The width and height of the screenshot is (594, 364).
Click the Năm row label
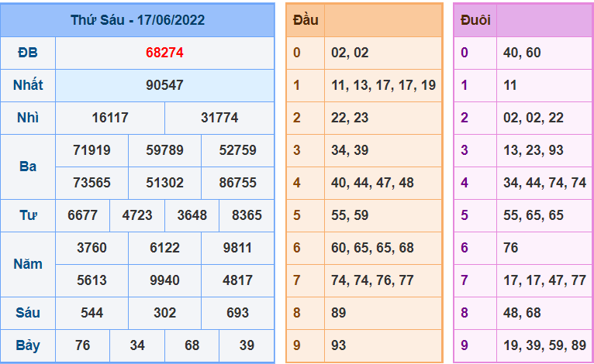[x=28, y=264]
